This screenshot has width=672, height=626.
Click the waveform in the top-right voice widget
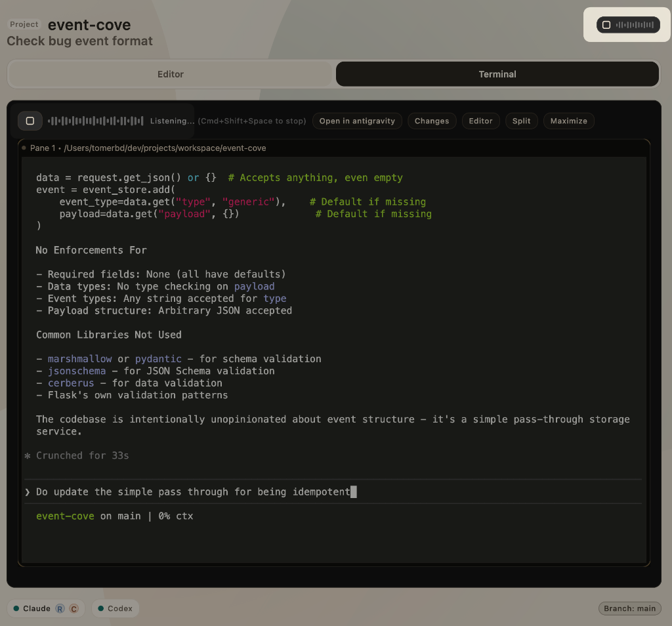coord(635,25)
